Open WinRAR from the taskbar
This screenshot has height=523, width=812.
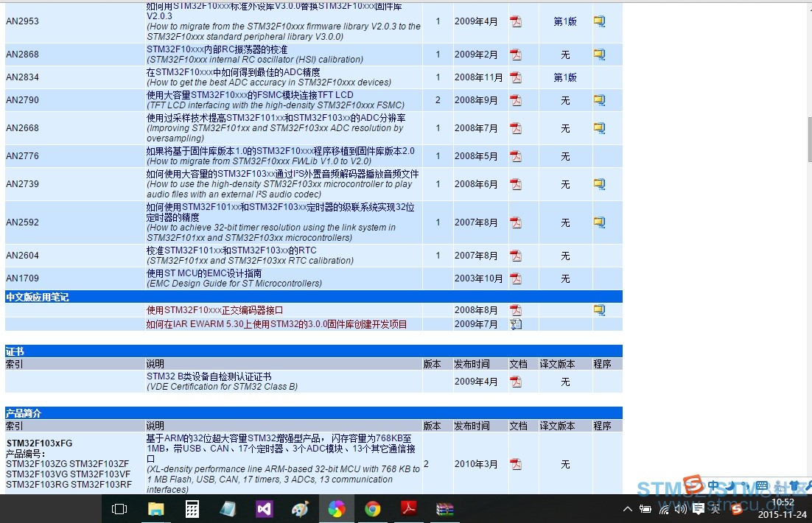(x=444, y=509)
